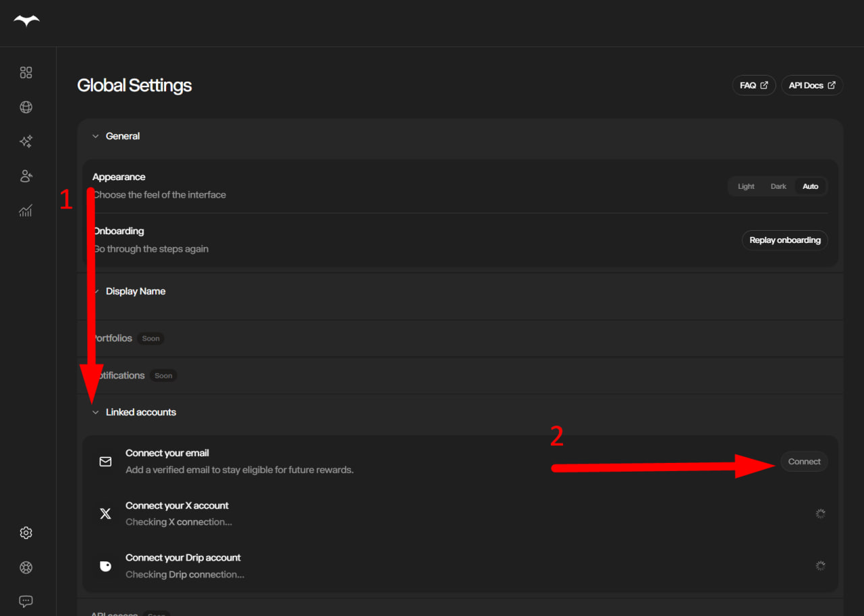Click the Replay onboarding button
Screen dimensions: 864x616
785,240
